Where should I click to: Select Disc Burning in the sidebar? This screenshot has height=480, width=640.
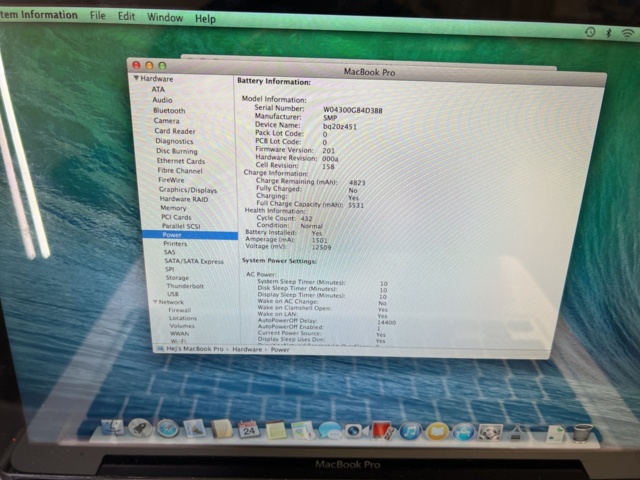(x=176, y=151)
